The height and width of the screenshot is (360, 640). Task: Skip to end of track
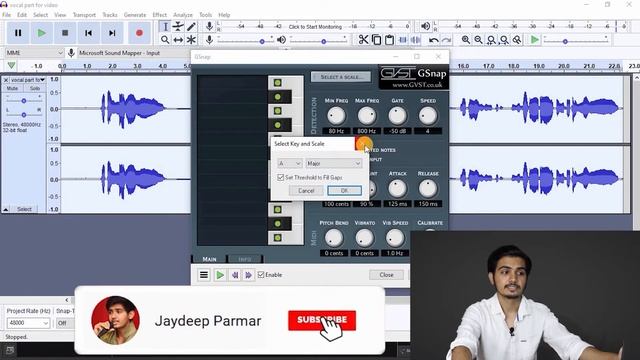[112, 33]
